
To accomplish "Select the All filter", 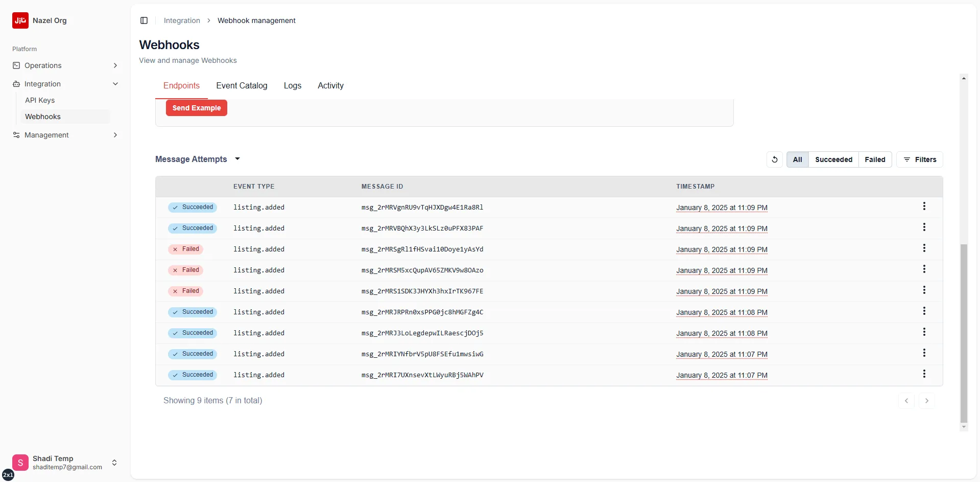I will [797, 159].
